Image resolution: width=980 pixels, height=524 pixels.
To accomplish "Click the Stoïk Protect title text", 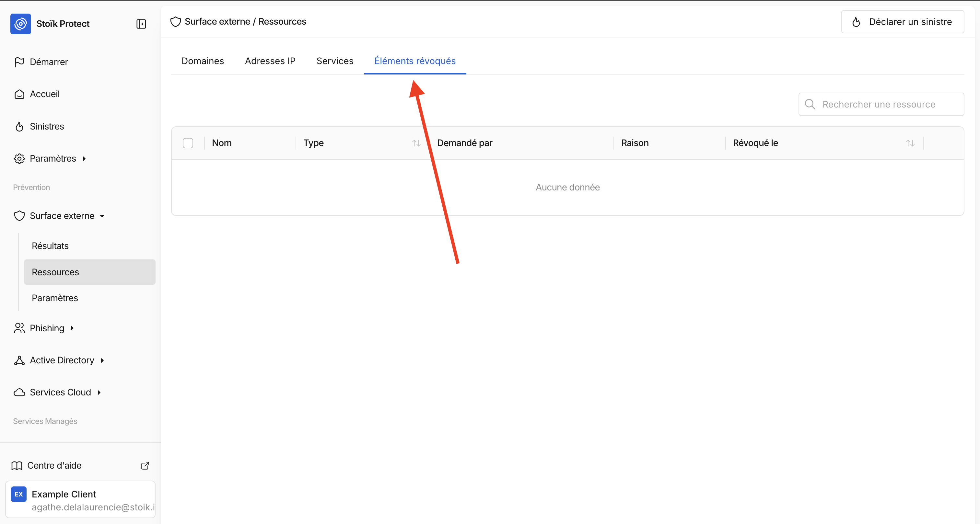I will pyautogui.click(x=63, y=24).
